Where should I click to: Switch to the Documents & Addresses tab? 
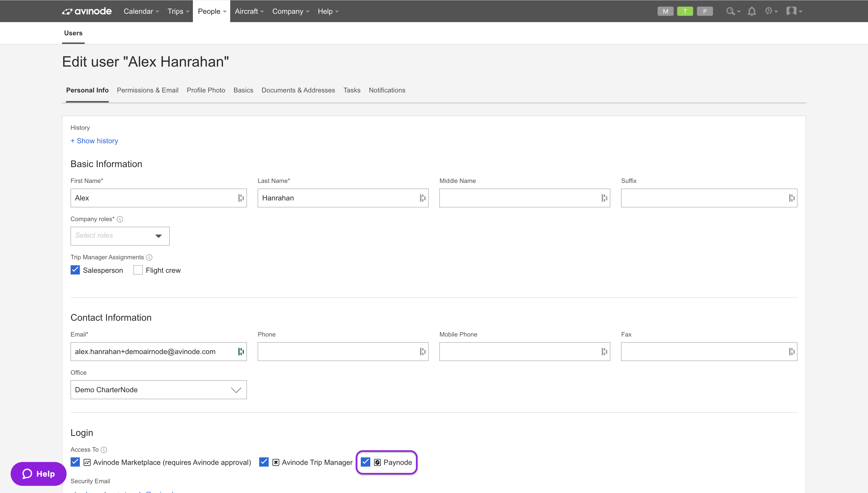pyautogui.click(x=298, y=90)
